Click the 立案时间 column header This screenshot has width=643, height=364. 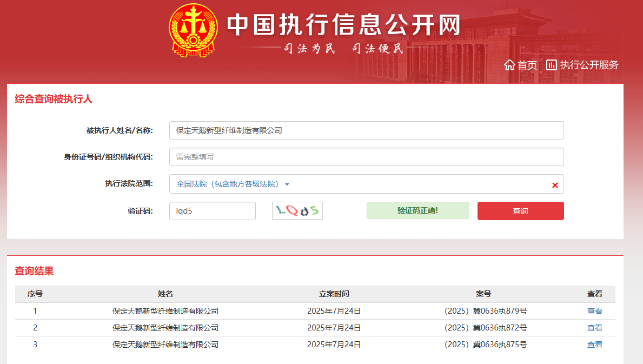(x=334, y=294)
